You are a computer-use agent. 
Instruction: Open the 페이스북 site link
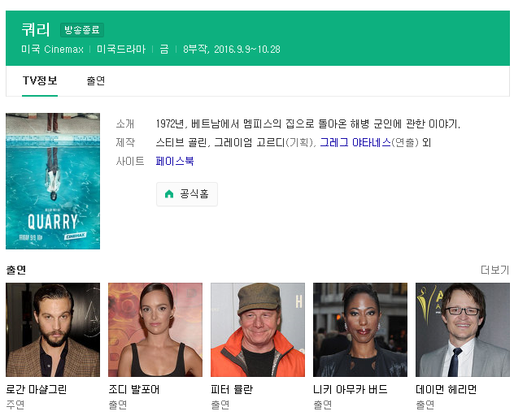pos(175,161)
